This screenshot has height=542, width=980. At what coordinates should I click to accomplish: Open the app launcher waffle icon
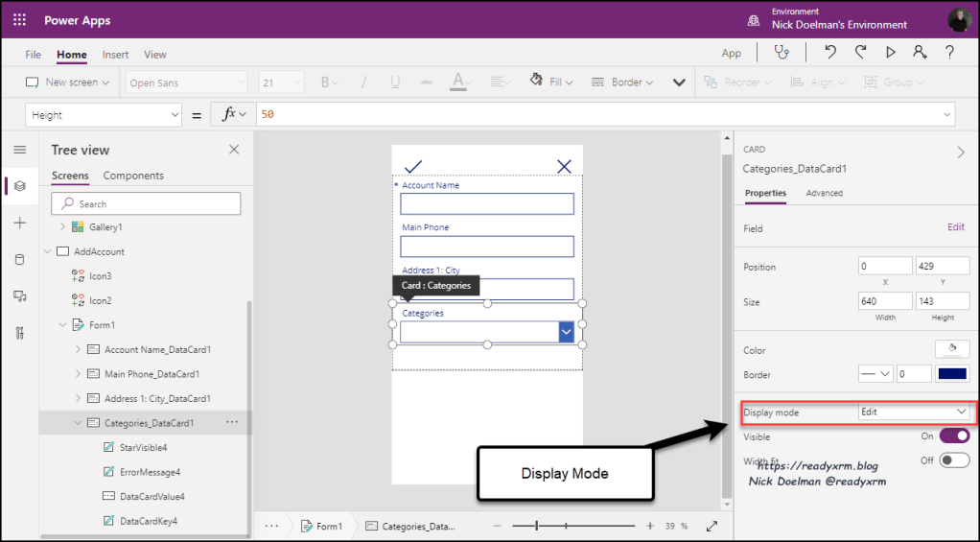19,20
